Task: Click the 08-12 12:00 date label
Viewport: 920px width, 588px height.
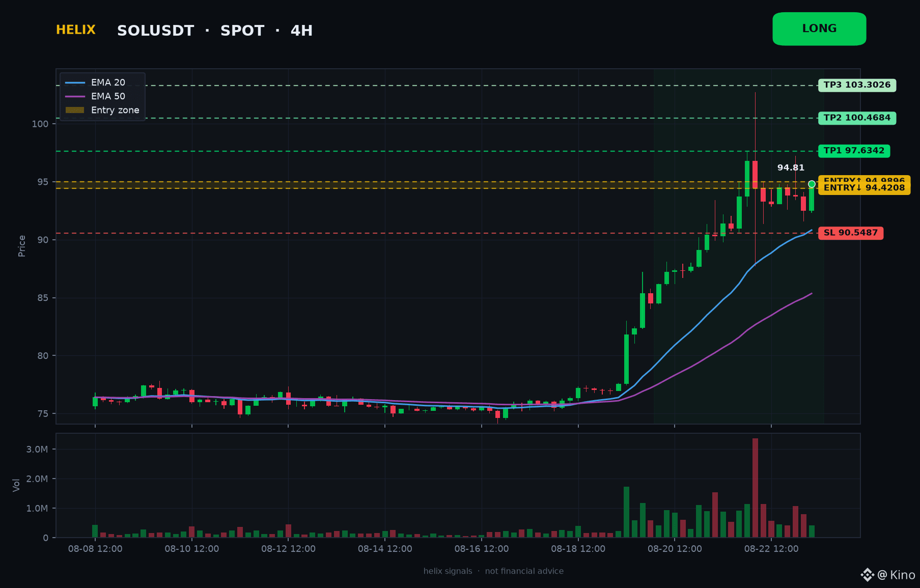Action: tap(288, 549)
